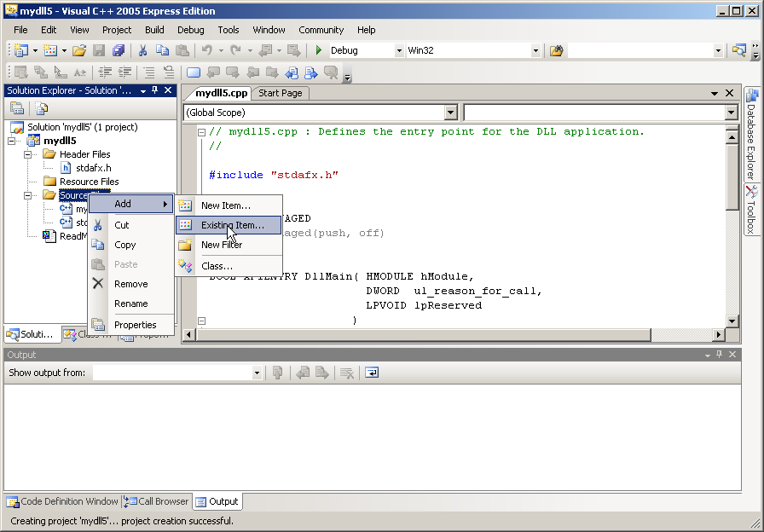
Task: Choose Existing Item from Add submenu
Action: [229, 225]
